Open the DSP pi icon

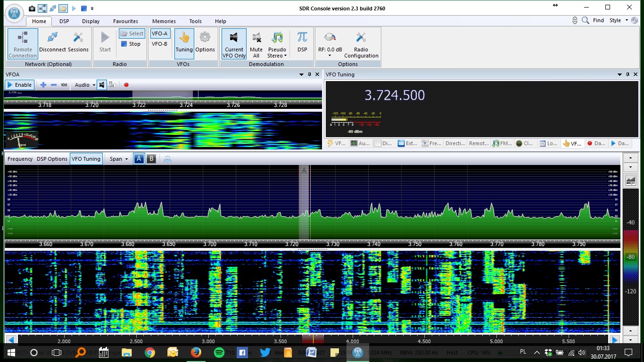point(302,37)
